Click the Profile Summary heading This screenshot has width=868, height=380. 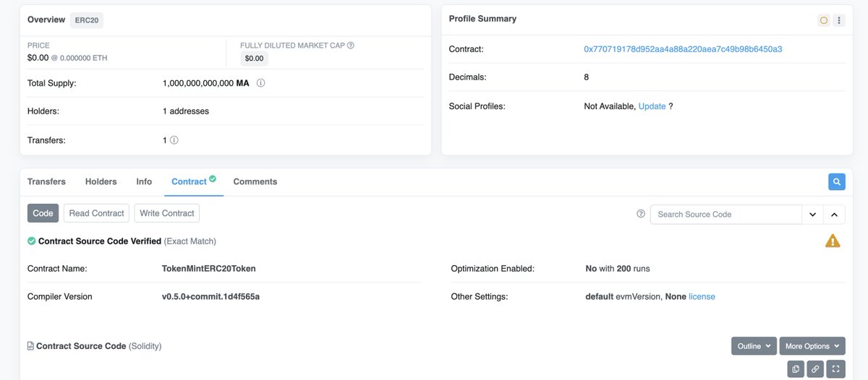click(x=482, y=19)
